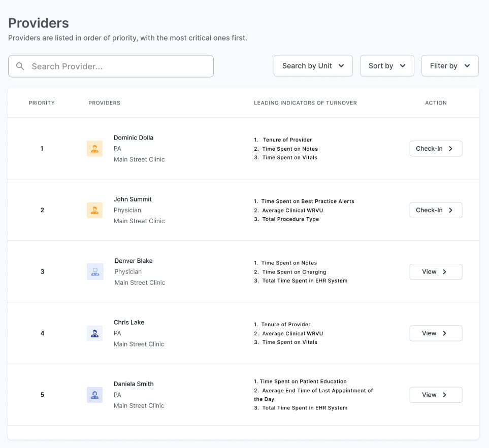Click Leading Indicators of Turnover header
Viewport: 489px width, 448px height.
point(305,103)
